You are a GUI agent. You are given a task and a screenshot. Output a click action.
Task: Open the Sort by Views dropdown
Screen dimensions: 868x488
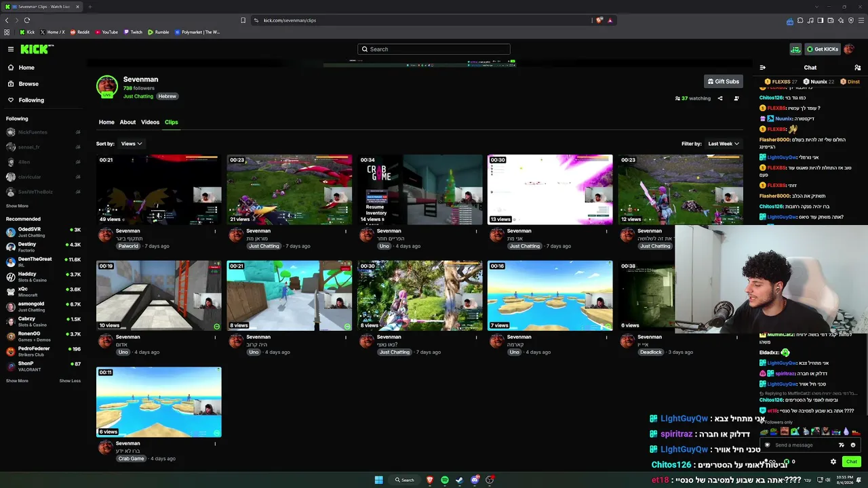131,144
